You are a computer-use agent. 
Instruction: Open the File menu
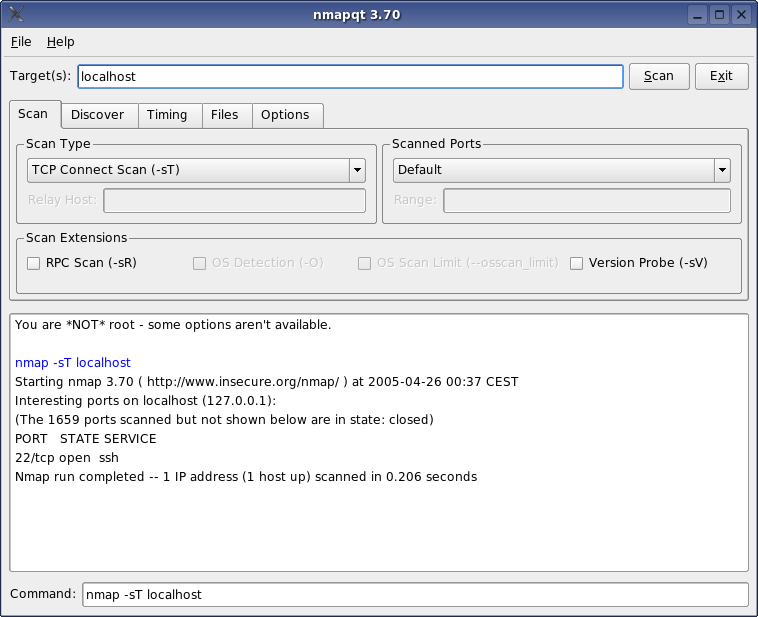click(21, 42)
